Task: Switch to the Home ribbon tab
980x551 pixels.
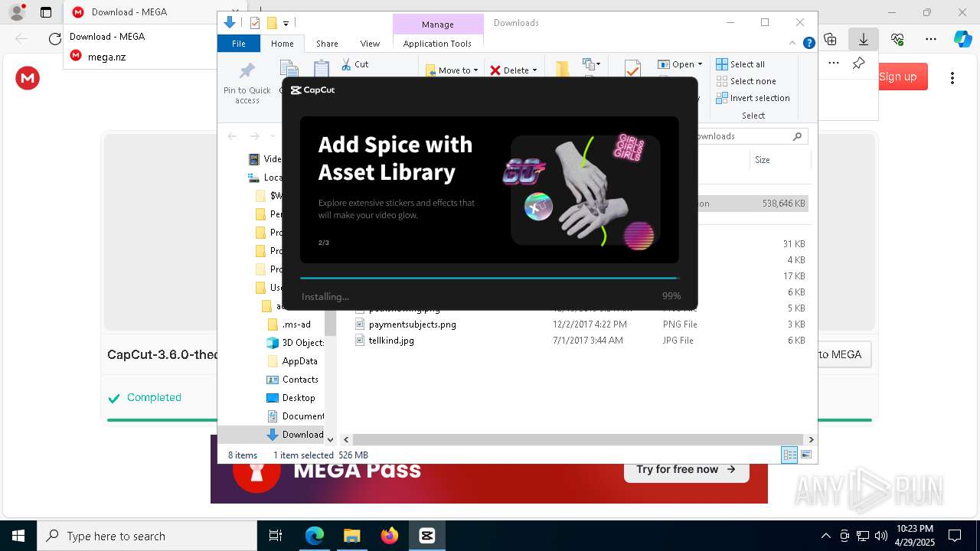Action: pyautogui.click(x=283, y=44)
